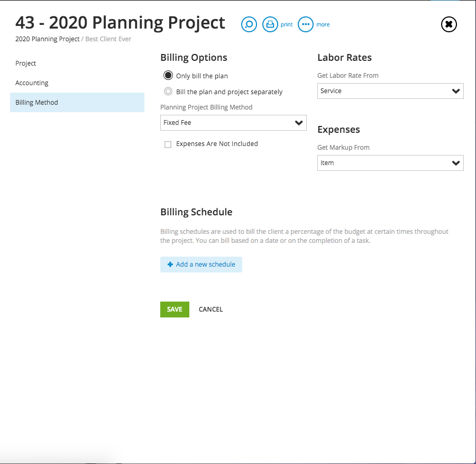Click the magnifier search icon in header
476x464 pixels.
point(249,24)
